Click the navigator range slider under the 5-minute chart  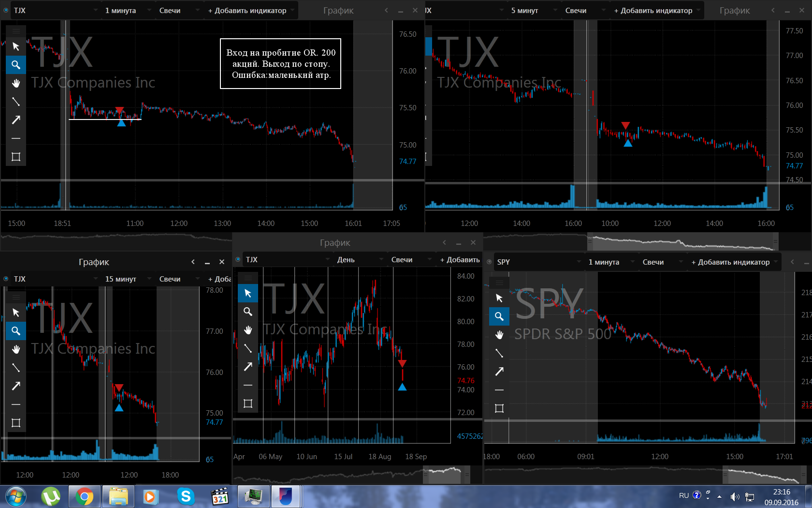coord(682,241)
